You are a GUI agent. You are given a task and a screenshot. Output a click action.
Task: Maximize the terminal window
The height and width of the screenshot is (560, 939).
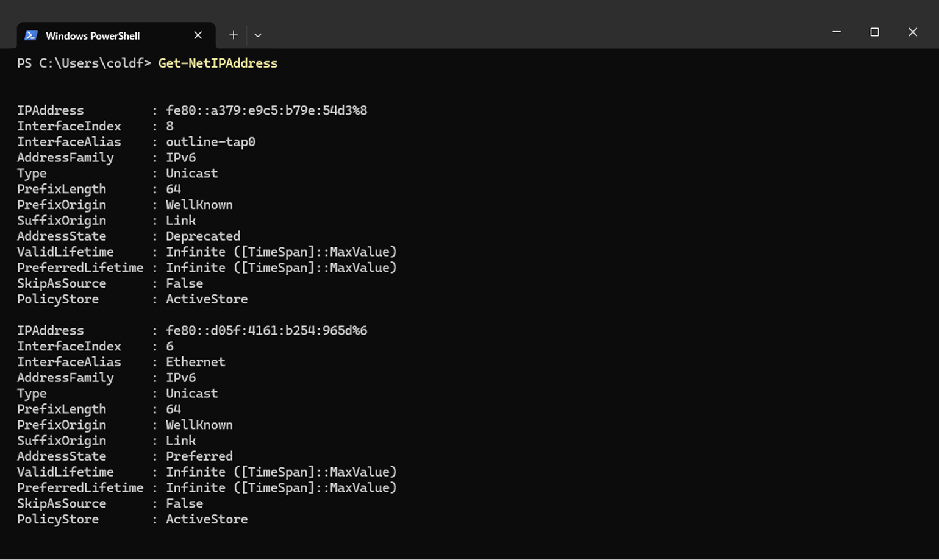pos(874,32)
